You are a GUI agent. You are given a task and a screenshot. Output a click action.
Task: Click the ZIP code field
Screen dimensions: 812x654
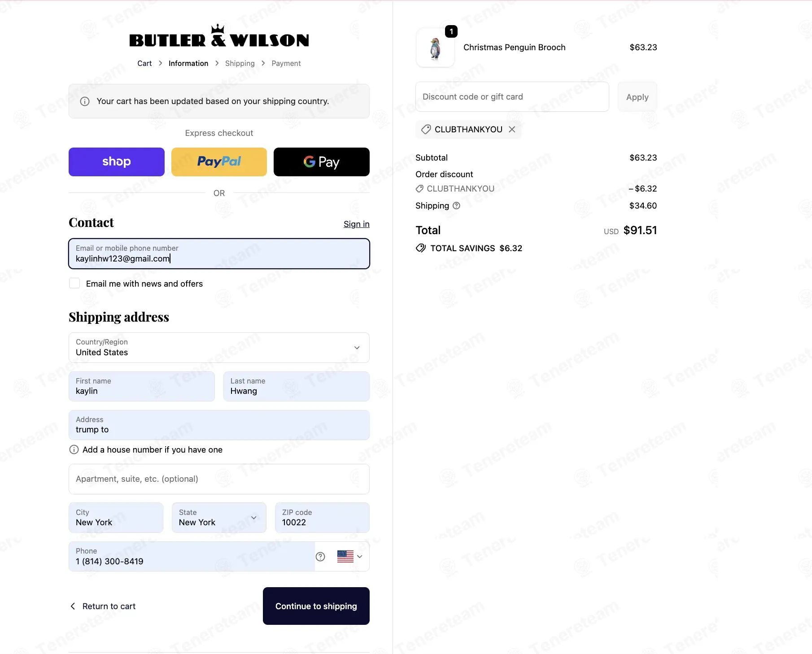coord(322,518)
